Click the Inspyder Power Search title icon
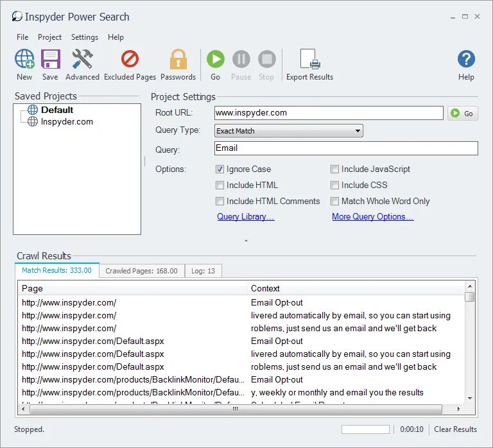The width and height of the screenshot is (493, 448). 17,16
